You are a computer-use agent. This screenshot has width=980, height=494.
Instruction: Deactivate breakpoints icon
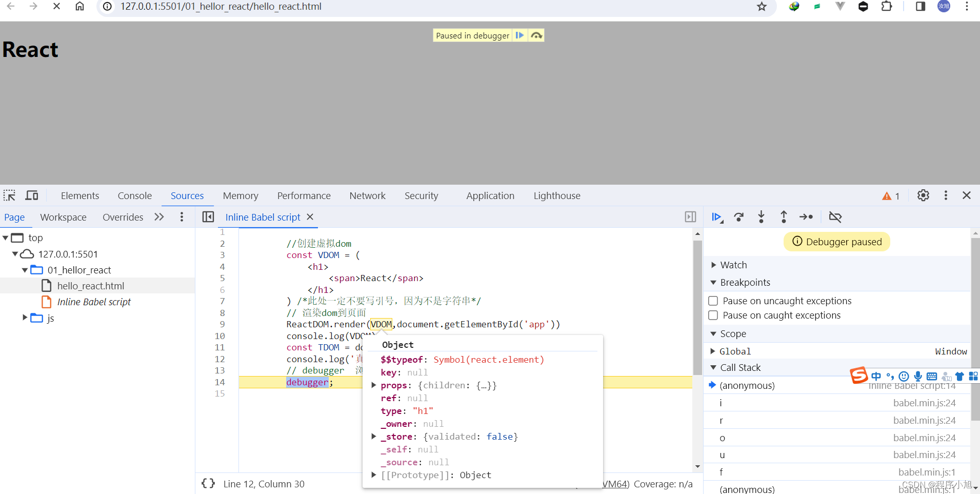(835, 217)
